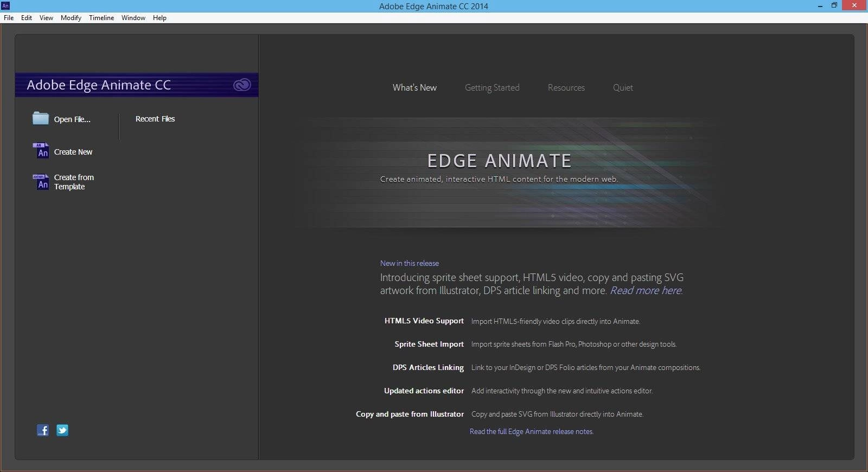The image size is (868, 472).
Task: Click the Create New An icon
Action: (x=41, y=151)
